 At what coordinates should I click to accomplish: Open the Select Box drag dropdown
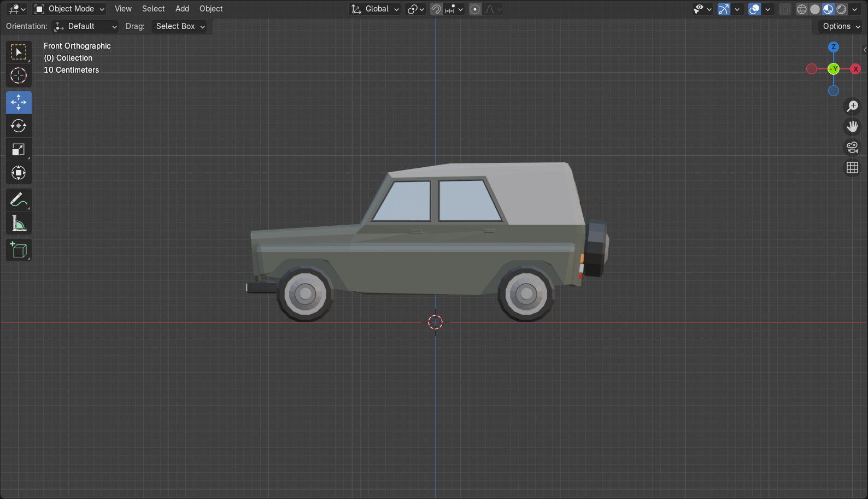[179, 26]
